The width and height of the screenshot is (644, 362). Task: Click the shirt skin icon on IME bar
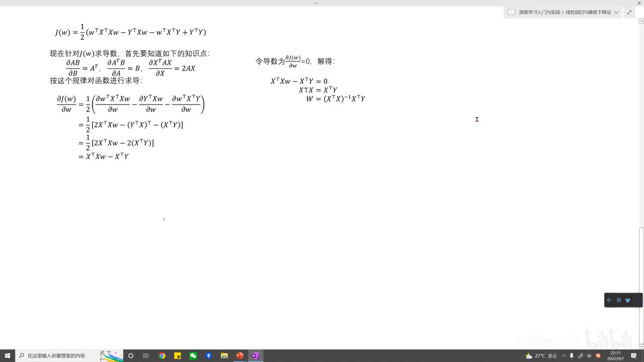[628, 300]
